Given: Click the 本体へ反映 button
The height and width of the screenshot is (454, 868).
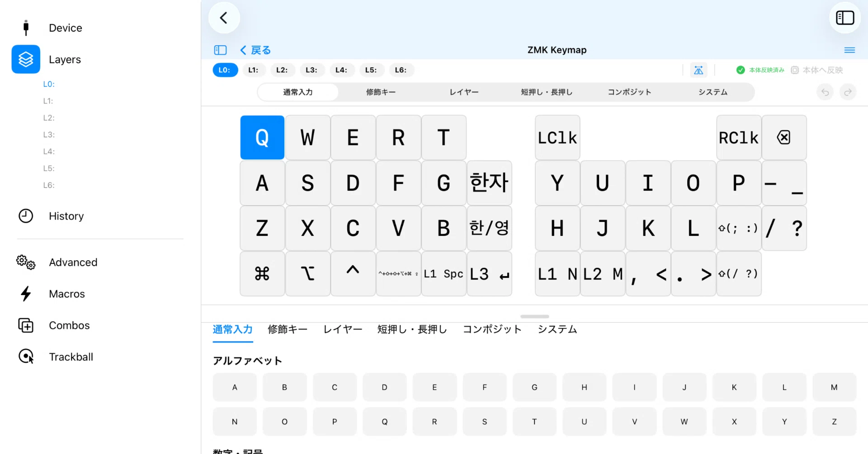Looking at the screenshot, I should (817, 70).
